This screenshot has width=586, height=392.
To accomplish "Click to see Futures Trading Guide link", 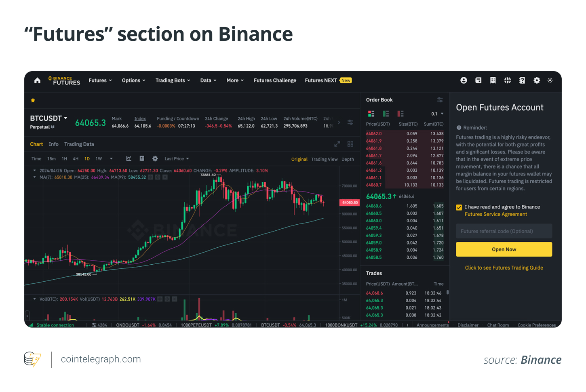I will point(504,268).
